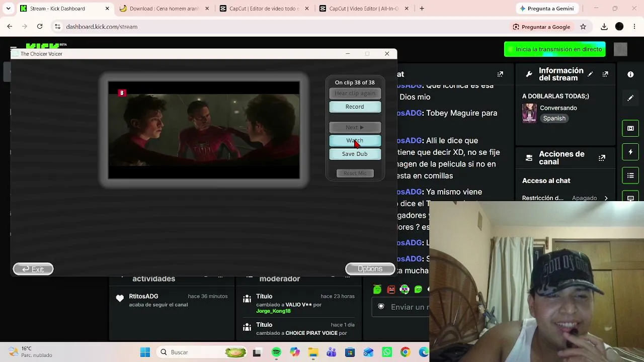Open the list icon in right sidebar
644x362 pixels.
630,175
